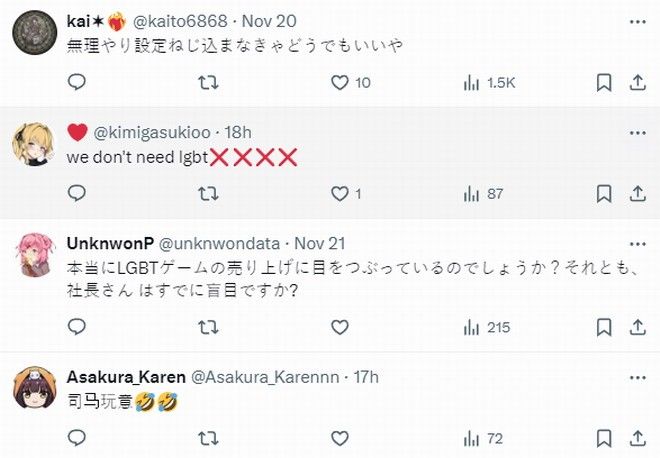
Task: Open more options on kimigasukioo's tweet
Action: point(635,131)
